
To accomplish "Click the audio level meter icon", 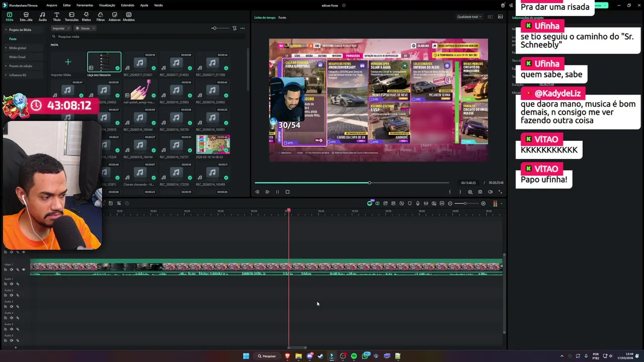I will pos(495,203).
